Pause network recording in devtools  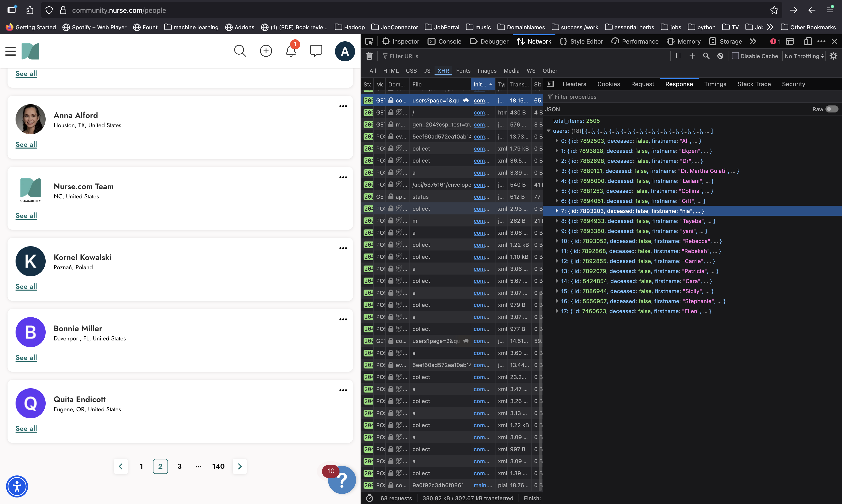678,56
